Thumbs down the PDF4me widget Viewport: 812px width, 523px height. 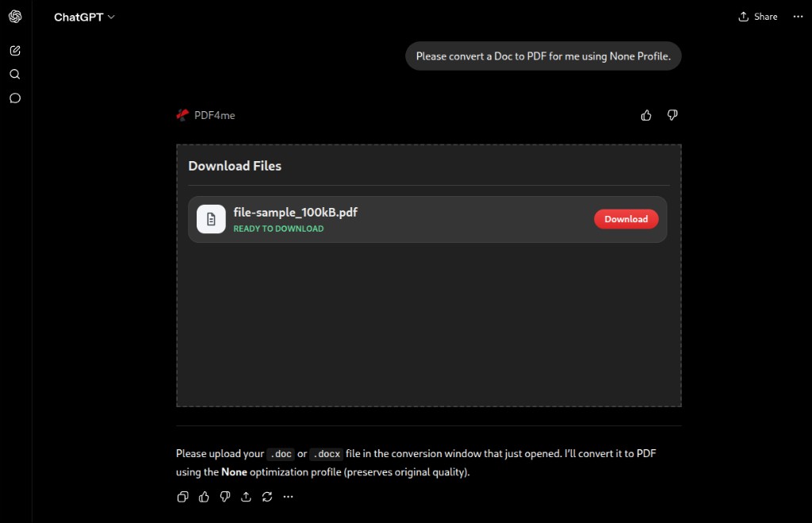672,115
